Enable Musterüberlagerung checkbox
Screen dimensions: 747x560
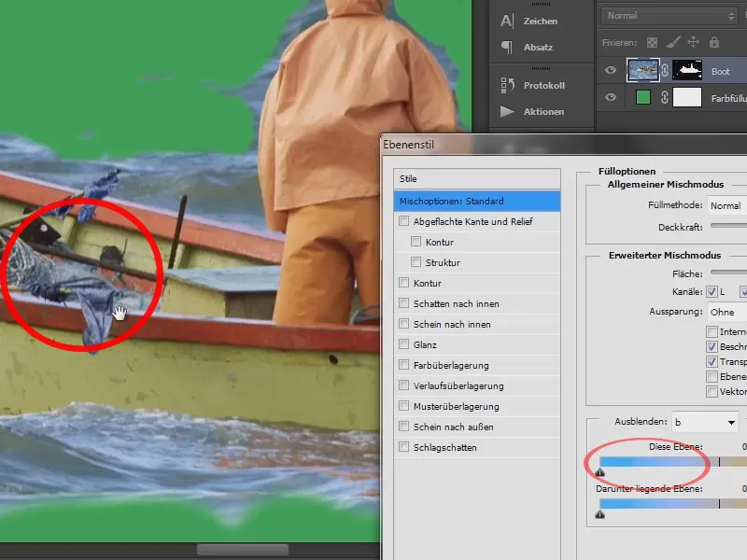[404, 406]
